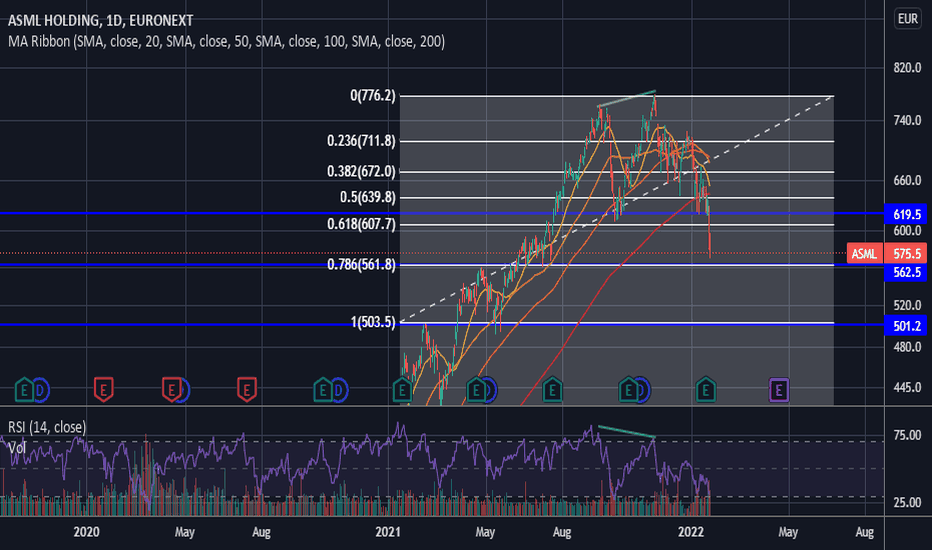Image resolution: width=932 pixels, height=550 pixels.
Task: Click the purple upcoming earnings marker
Action: pos(779,390)
